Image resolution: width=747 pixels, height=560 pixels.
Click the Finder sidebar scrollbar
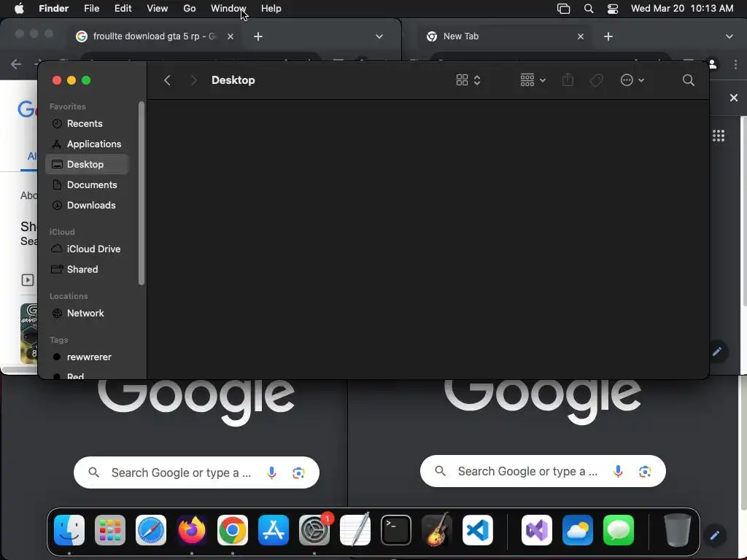[142, 192]
